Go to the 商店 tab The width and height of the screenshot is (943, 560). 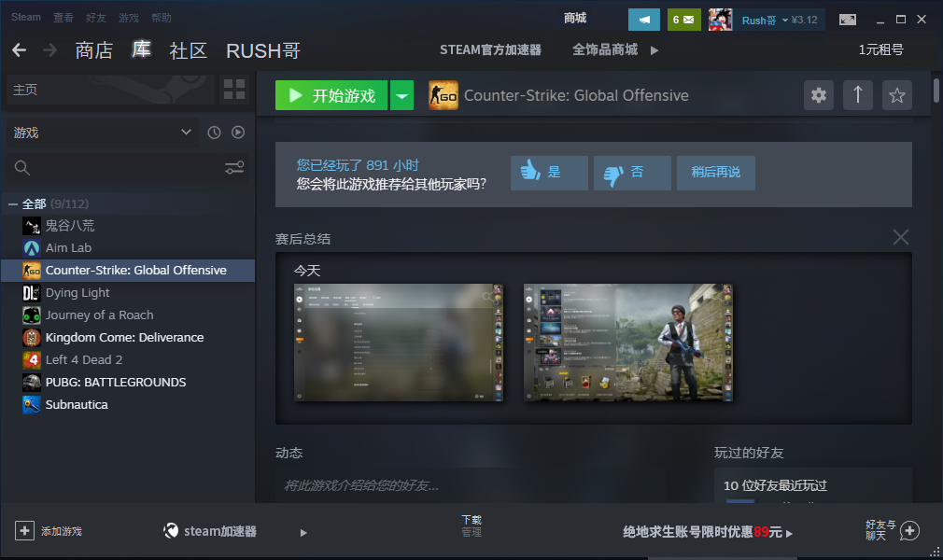tap(93, 50)
